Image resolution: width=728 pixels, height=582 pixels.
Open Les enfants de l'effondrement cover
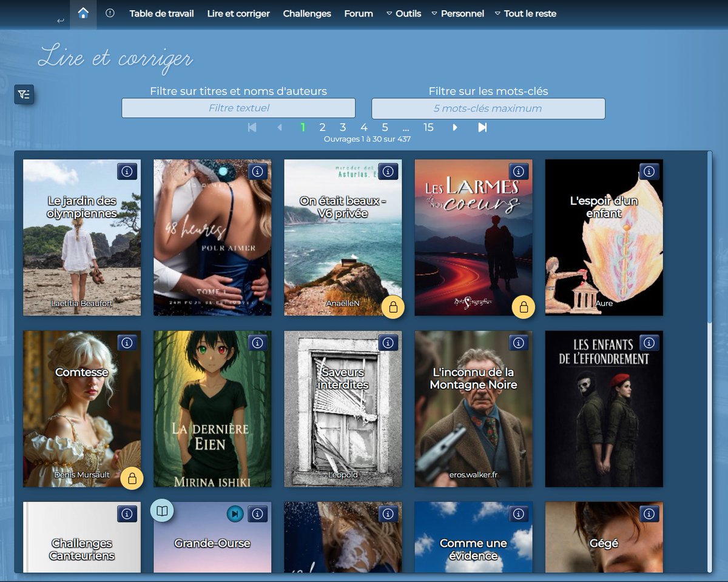[x=604, y=409]
